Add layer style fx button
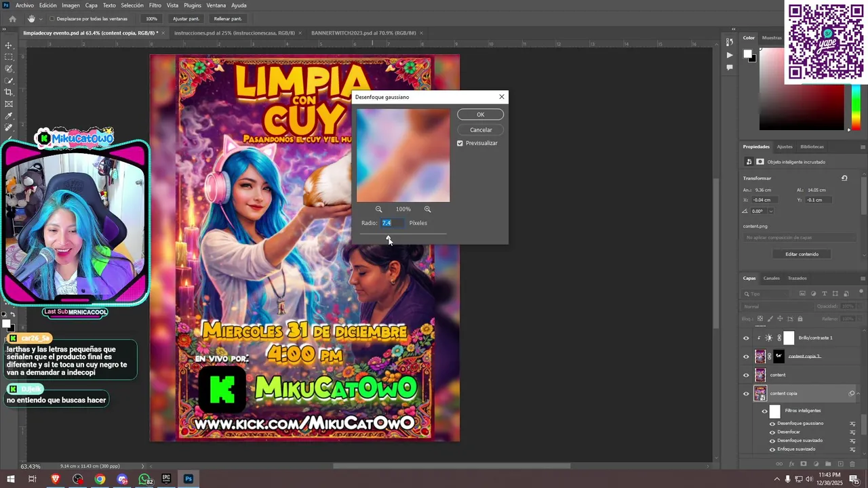The image size is (868, 488). point(791,464)
